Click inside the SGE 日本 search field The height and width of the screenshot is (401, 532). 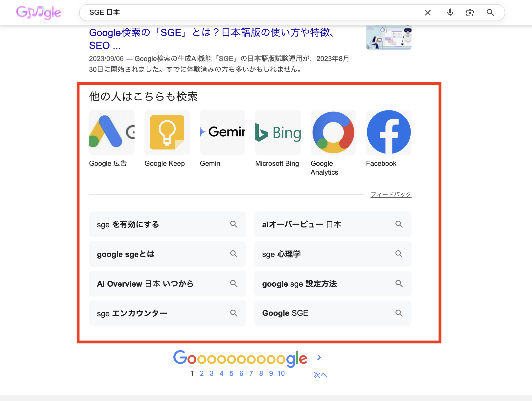coord(247,13)
